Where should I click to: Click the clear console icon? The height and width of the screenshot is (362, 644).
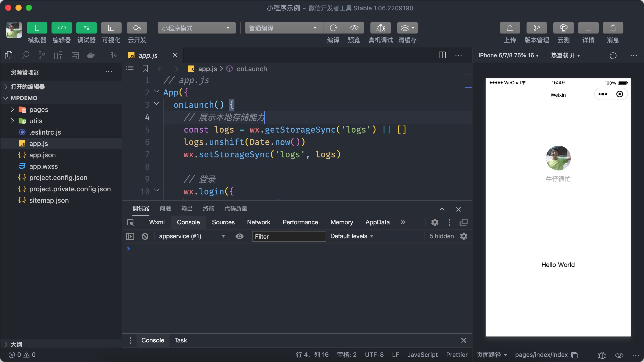pos(145,236)
